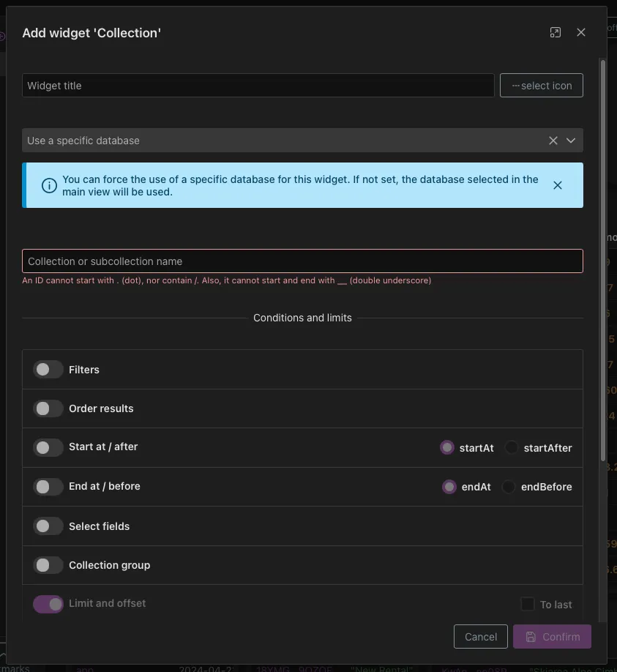Click the Cancel button
The image size is (617, 672).
(480, 636)
